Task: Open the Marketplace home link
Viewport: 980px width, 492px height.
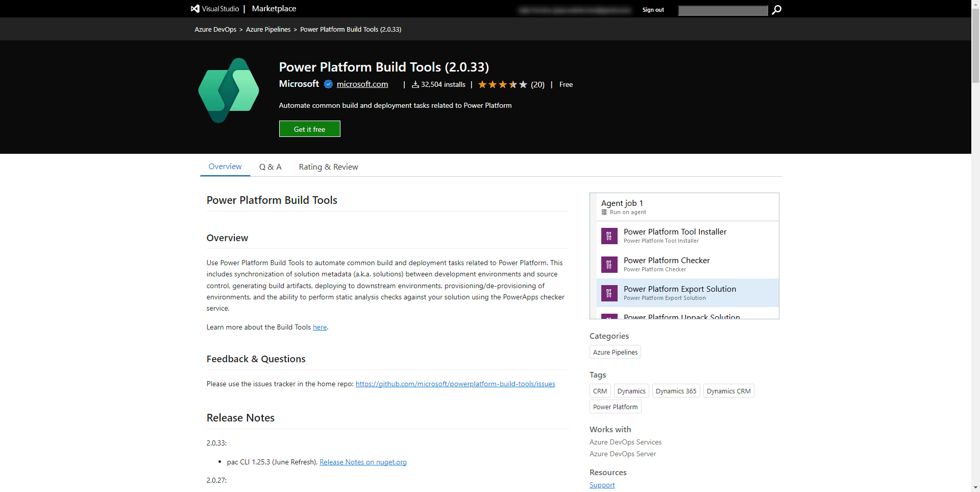Action: tap(274, 9)
